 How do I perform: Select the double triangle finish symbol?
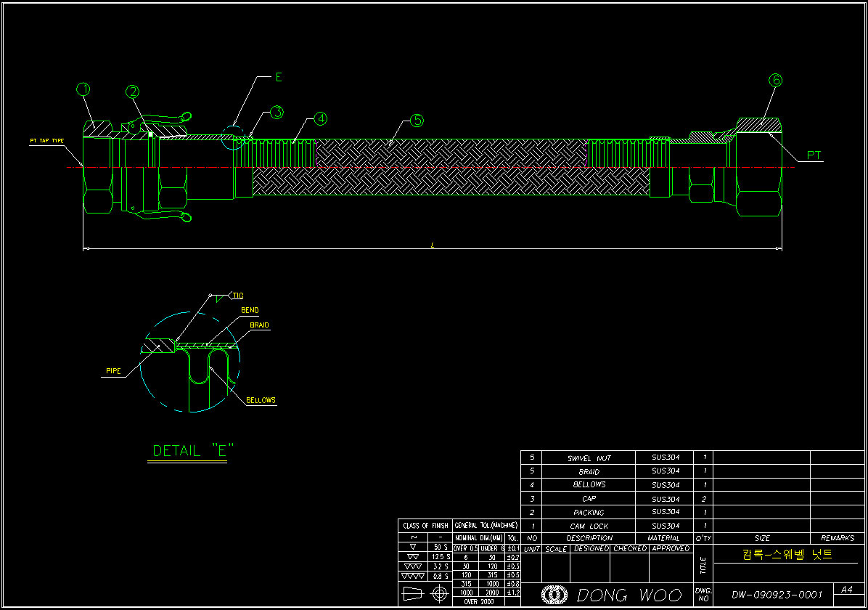[413, 557]
